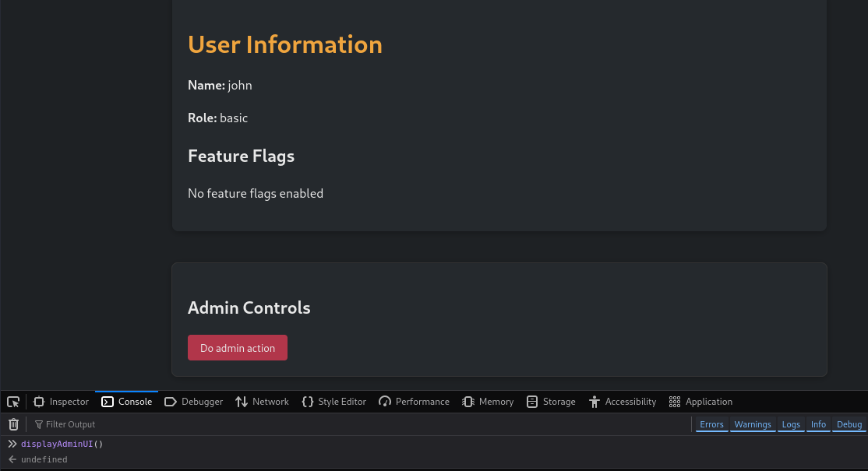Viewport: 868px width, 471px height.
Task: Switch to the Performance tab
Action: [x=414, y=402]
